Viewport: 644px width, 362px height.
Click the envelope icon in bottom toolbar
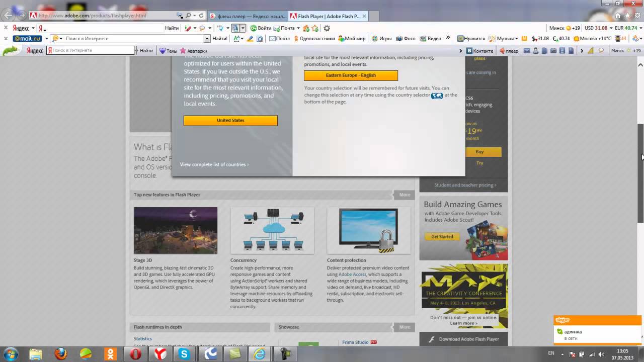tap(527, 50)
